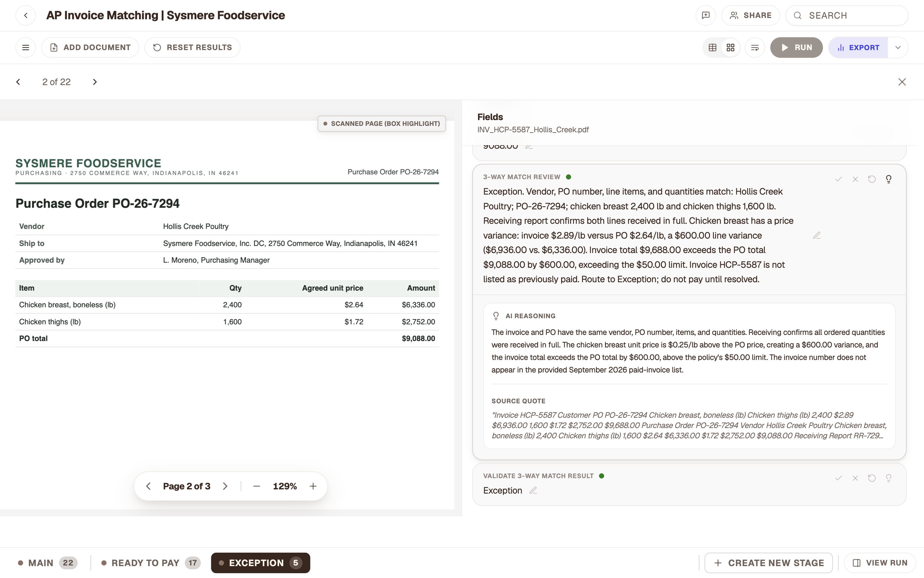Open the comments icon next to Share
The height and width of the screenshot is (578, 924).
(x=706, y=15)
